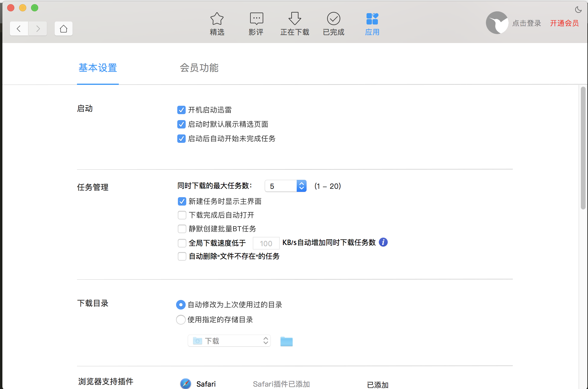
Task: Open the 精选 featured star icon
Action: coord(217,19)
